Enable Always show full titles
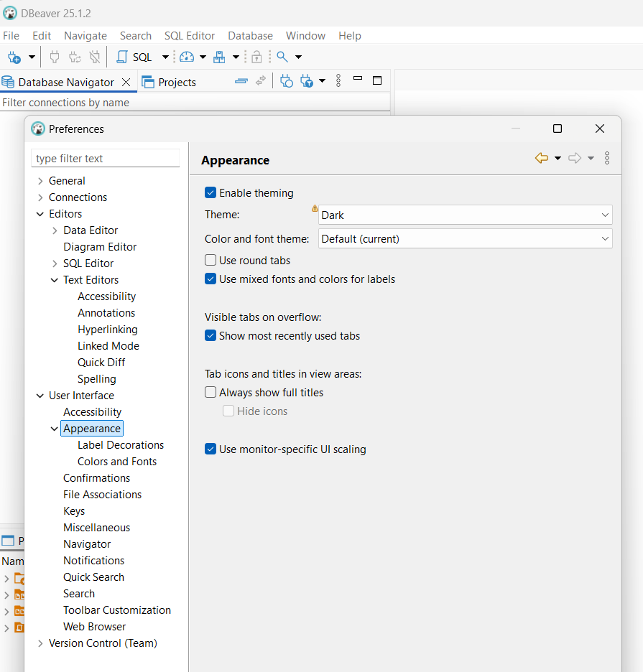This screenshot has width=643, height=672. [x=211, y=392]
